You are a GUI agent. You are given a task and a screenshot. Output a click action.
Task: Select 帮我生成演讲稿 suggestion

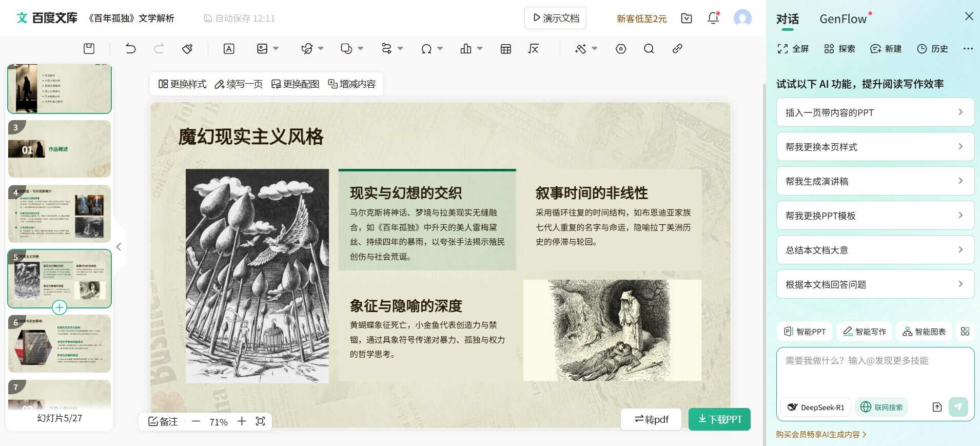coord(875,181)
